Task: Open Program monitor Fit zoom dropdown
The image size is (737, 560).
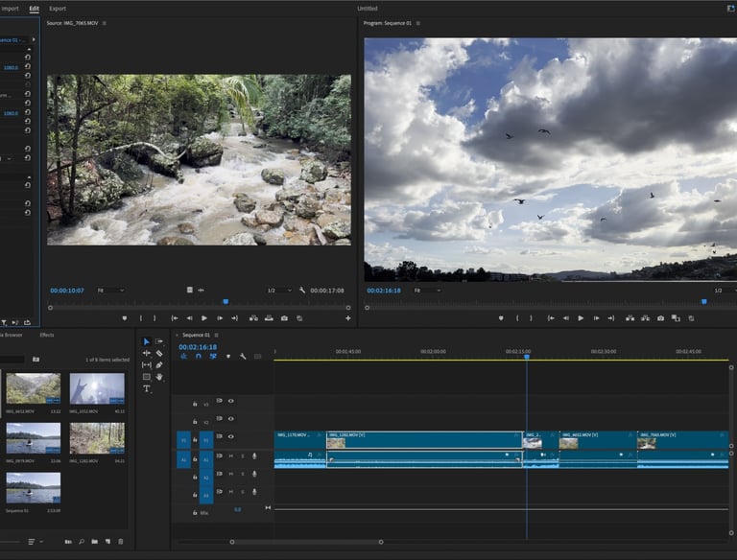Action: click(425, 290)
